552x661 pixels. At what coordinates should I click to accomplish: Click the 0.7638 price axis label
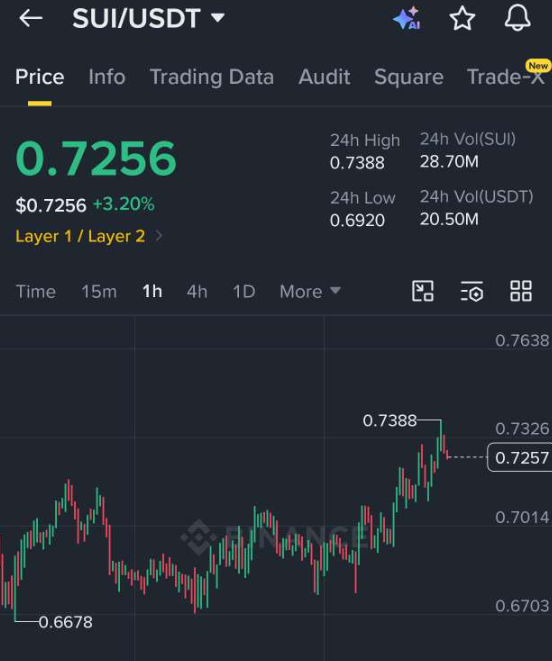tap(522, 340)
